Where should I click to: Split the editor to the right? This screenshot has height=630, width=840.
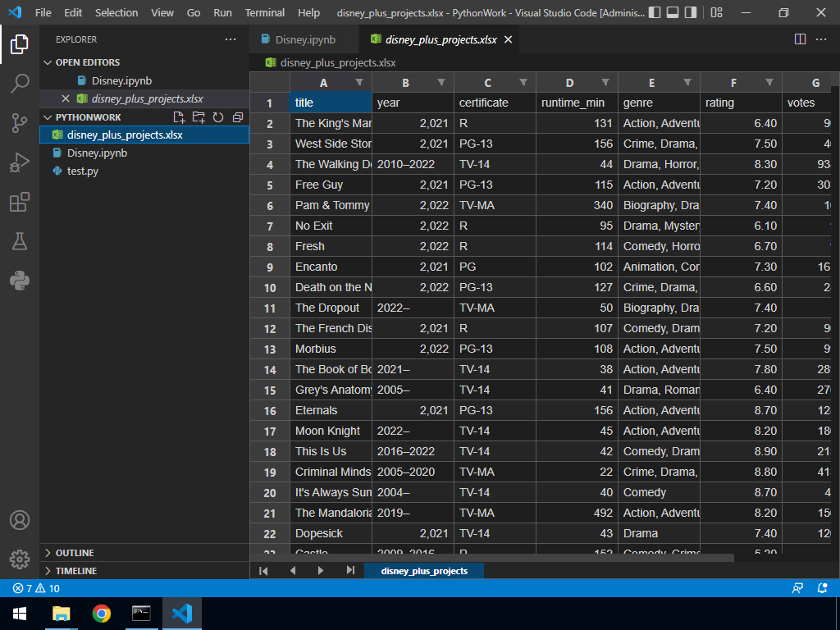(x=801, y=39)
